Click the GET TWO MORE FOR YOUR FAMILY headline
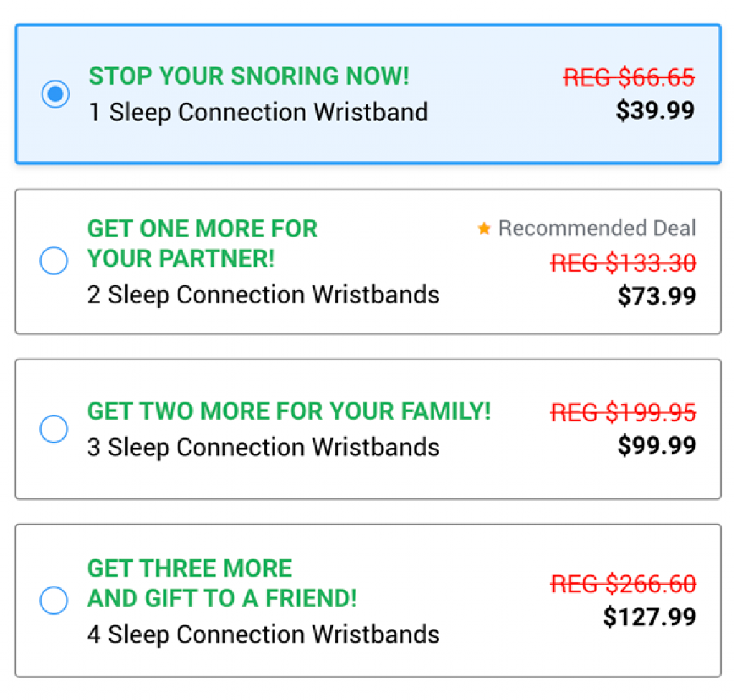Viewport: 734px width, 700px height. click(x=289, y=412)
